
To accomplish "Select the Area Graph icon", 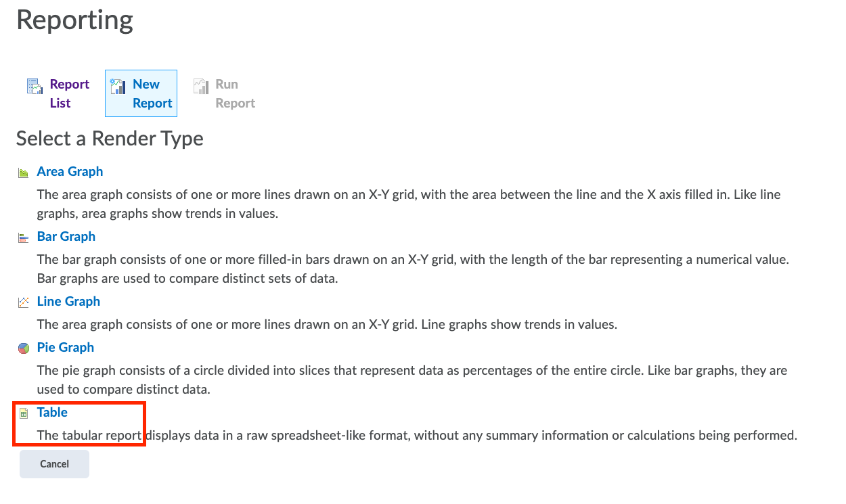I will pos(24,173).
